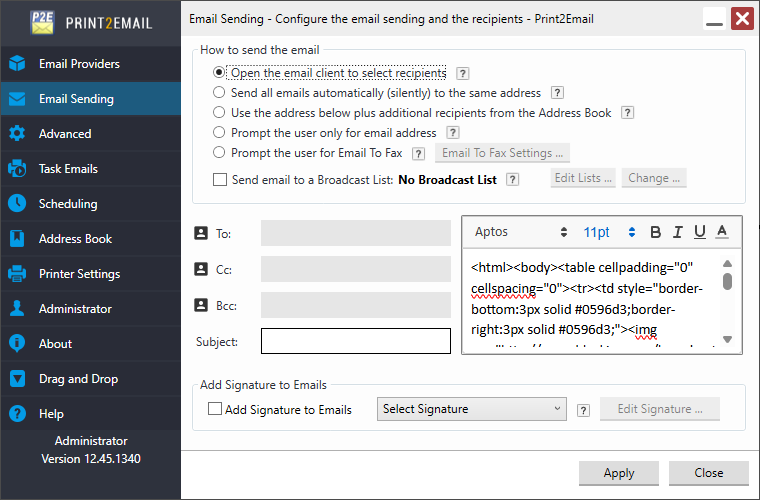The width and height of the screenshot is (760, 500).
Task: Click the Apply button
Action: point(618,473)
